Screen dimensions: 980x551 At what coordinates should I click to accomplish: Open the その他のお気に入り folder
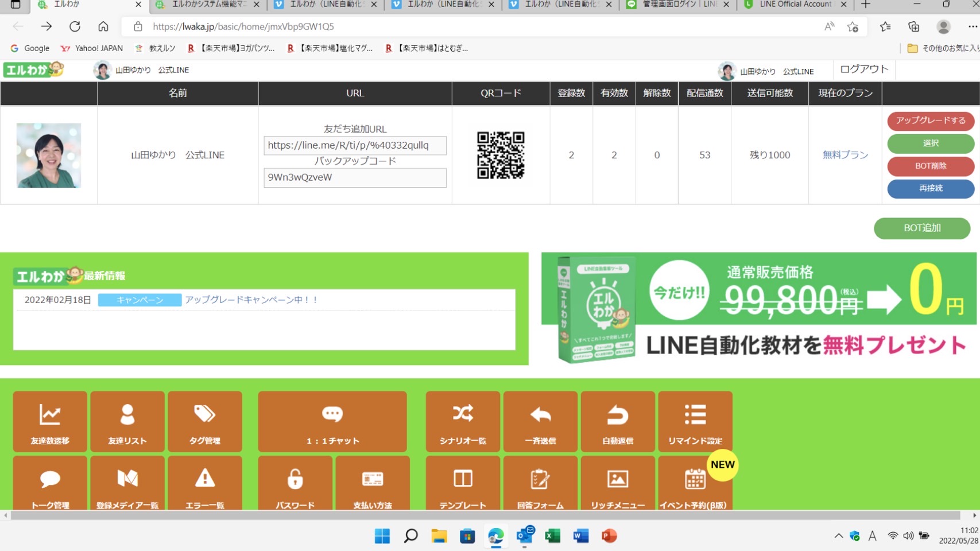pyautogui.click(x=943, y=48)
